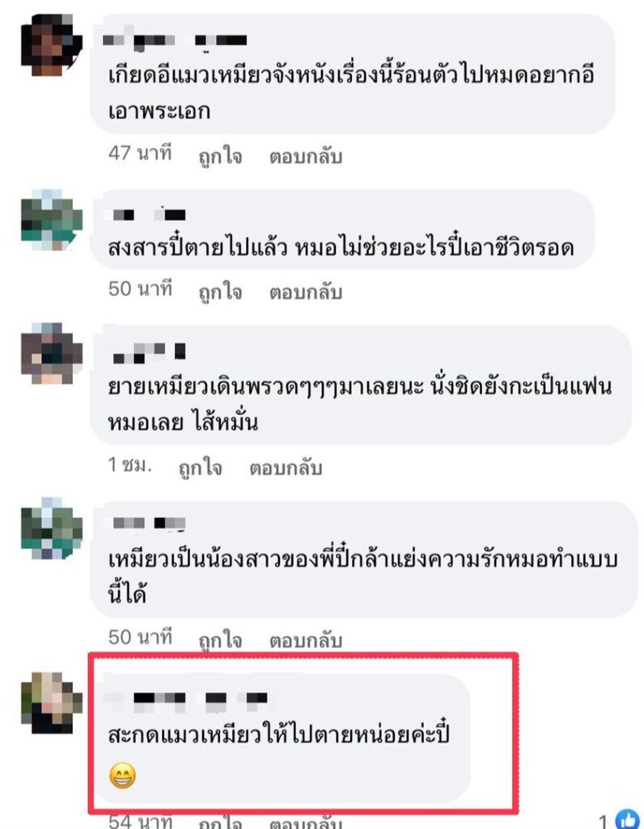Open avatar beside the 'สงสารปี้ตายไปแล้ว' comment
Screen dimensions: 644x829
(51, 220)
